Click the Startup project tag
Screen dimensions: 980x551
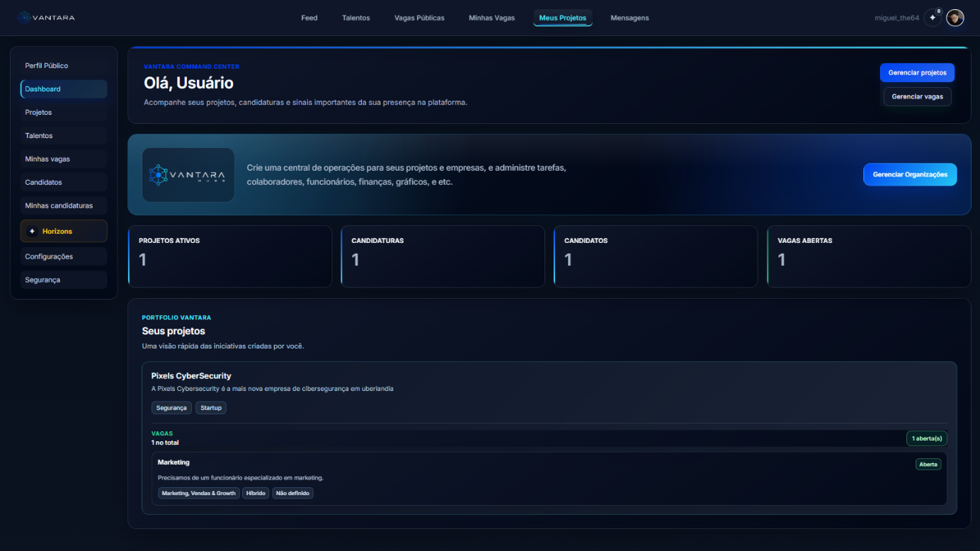[x=211, y=408]
